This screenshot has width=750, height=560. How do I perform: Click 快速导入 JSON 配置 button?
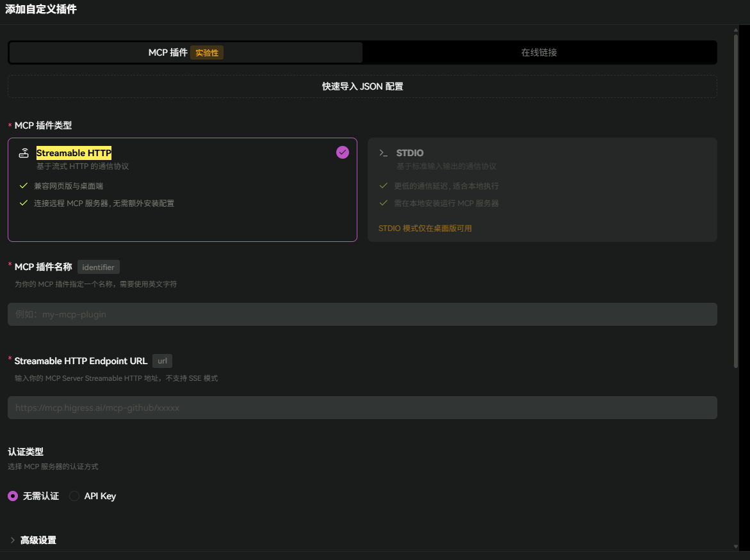point(362,86)
